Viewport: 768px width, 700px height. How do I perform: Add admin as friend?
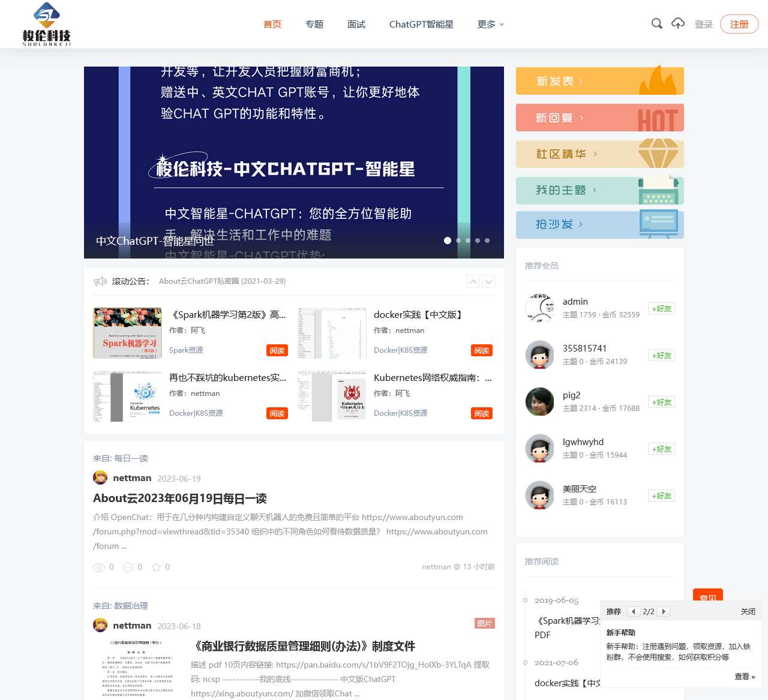(x=662, y=309)
